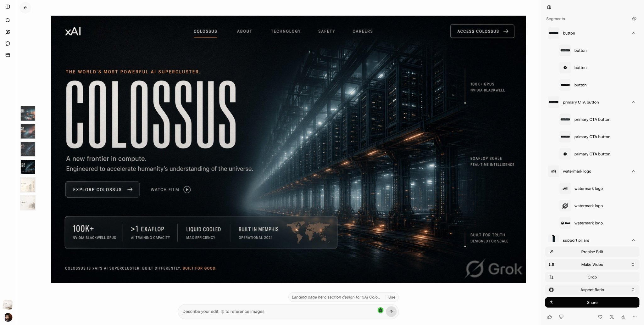Select the fifth light version thumbnail
The width and height of the screenshot is (644, 325).
click(28, 185)
